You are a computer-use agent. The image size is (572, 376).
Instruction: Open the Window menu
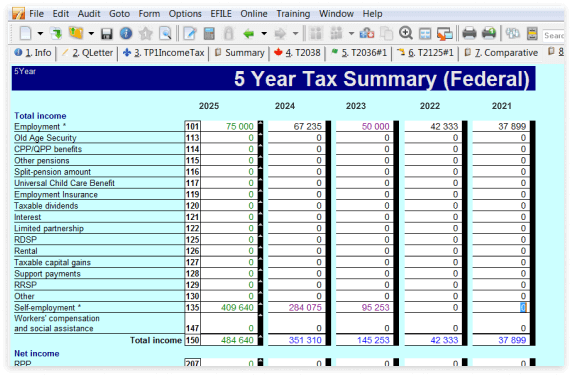[336, 14]
